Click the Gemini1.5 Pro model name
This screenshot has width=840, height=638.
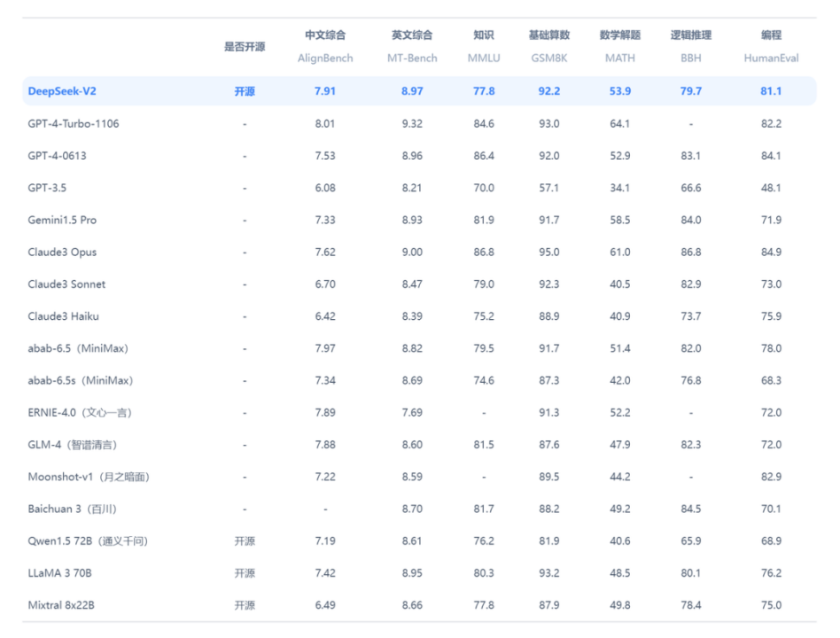[x=62, y=220]
